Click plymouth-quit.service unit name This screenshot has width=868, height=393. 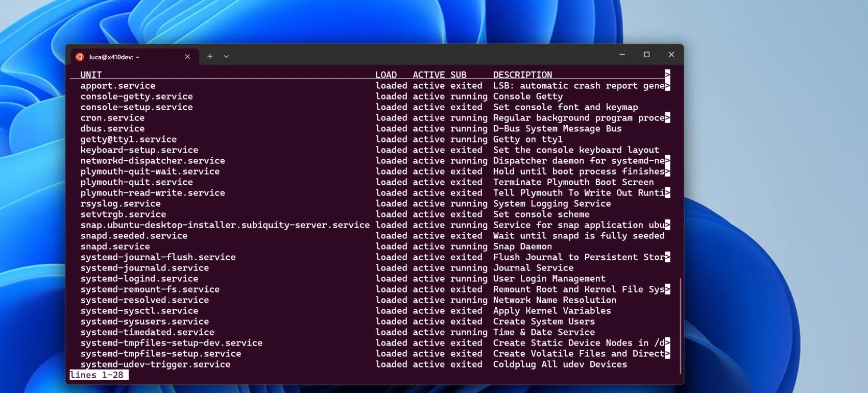[136, 182]
